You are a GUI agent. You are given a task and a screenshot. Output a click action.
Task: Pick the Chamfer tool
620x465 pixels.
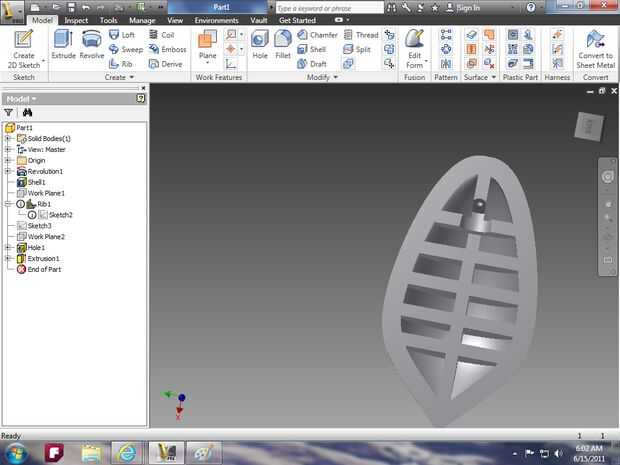coord(316,34)
